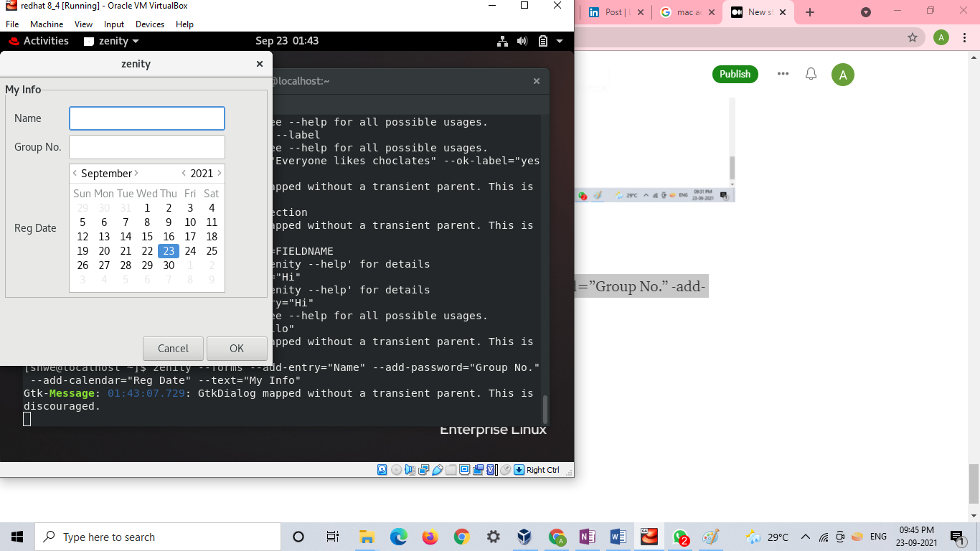Click the battery icon in the GNOME top bar
Screen dimensions: 980x551
tap(542, 41)
